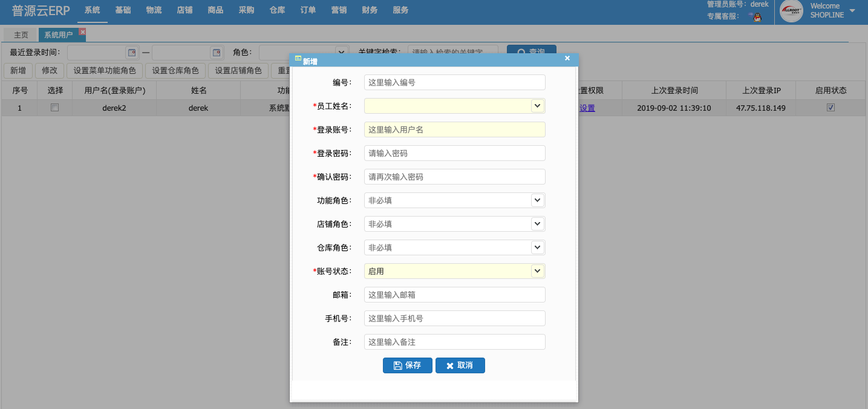Screen dimensions: 868x409
Task: Open the start date calendar picker
Action: click(131, 53)
